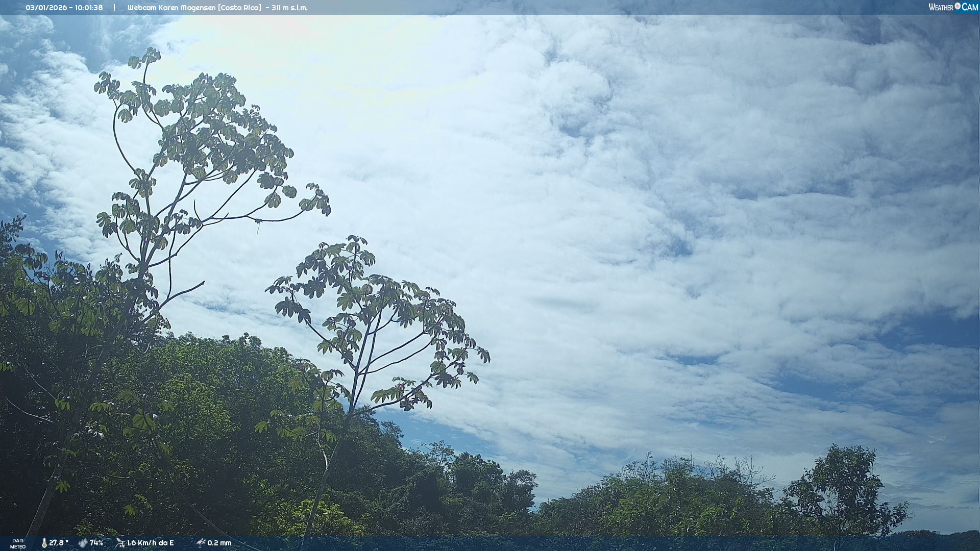Click the 10:01:38 timestamp
Viewport: 980px width, 551px height.
(x=89, y=8)
